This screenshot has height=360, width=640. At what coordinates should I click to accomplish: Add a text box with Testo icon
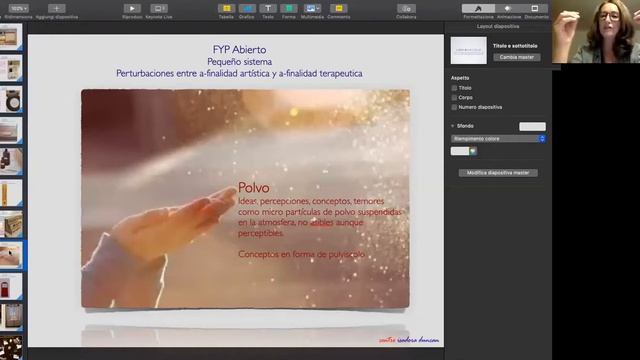(268, 8)
